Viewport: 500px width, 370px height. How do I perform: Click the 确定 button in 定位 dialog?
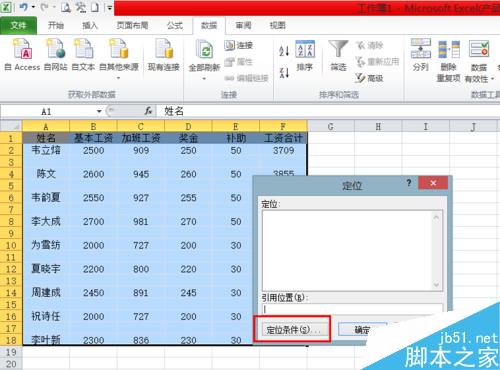[x=362, y=330]
